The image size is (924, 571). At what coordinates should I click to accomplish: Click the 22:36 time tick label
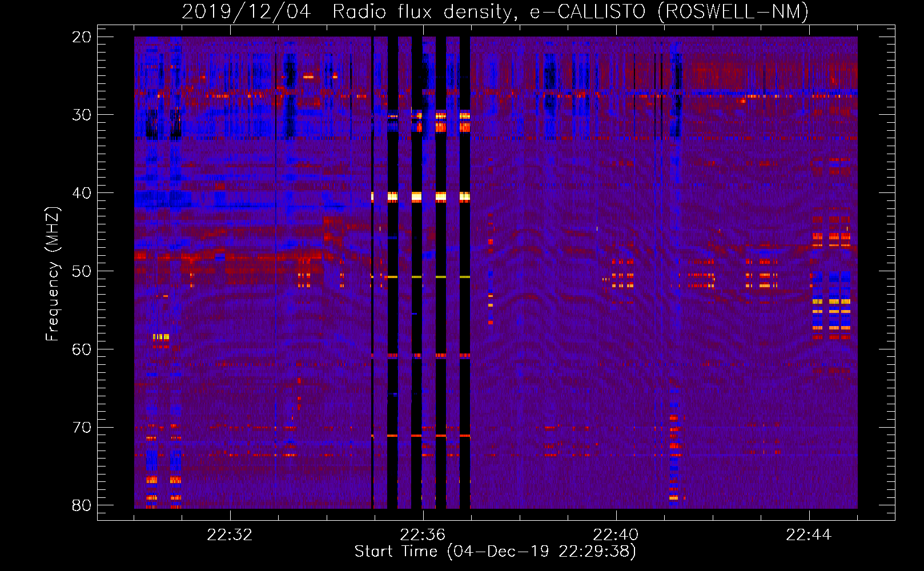[x=423, y=535]
